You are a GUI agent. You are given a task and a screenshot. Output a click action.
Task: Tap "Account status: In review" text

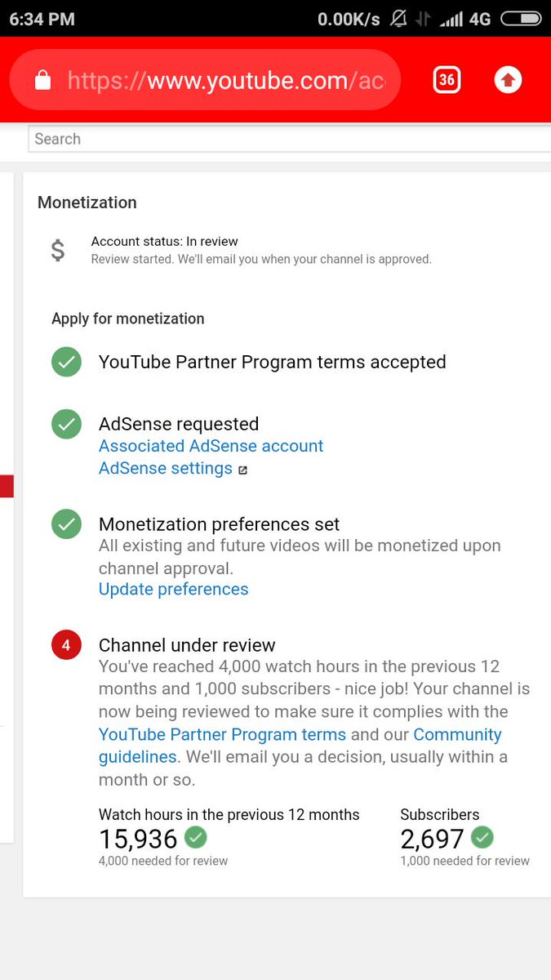pos(164,242)
